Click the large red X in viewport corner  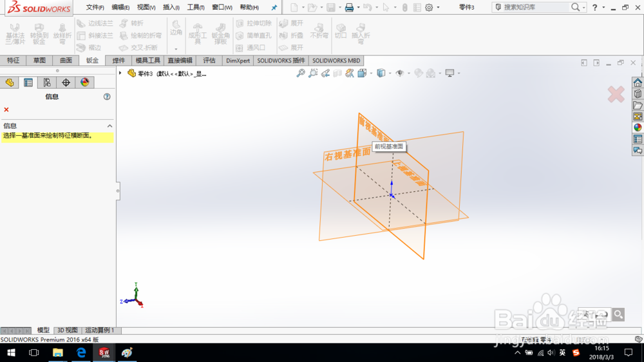click(616, 95)
